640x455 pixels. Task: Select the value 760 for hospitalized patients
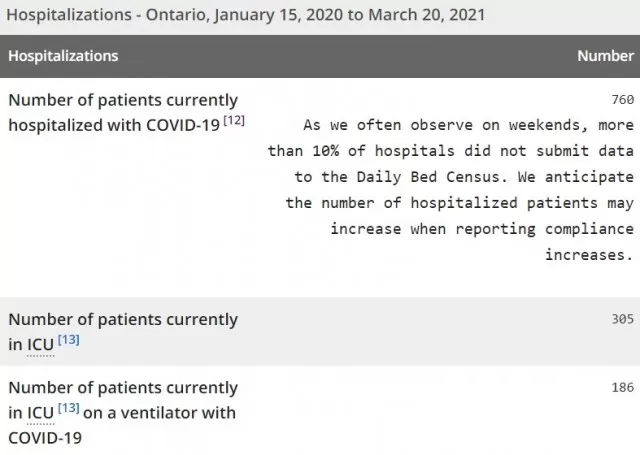pos(623,100)
